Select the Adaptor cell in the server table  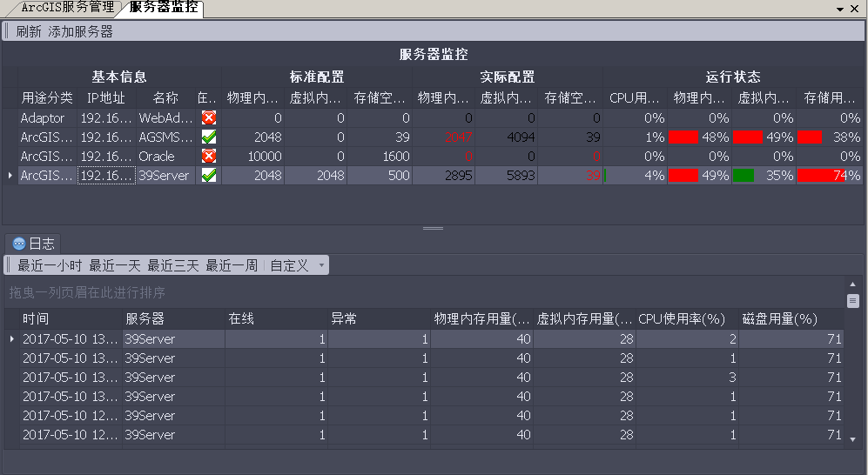(47, 117)
